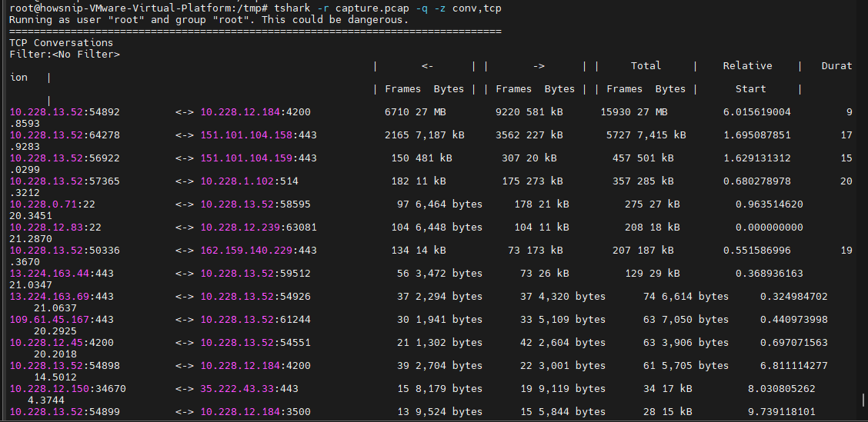Click address 13.224.163.69:443

(62, 297)
